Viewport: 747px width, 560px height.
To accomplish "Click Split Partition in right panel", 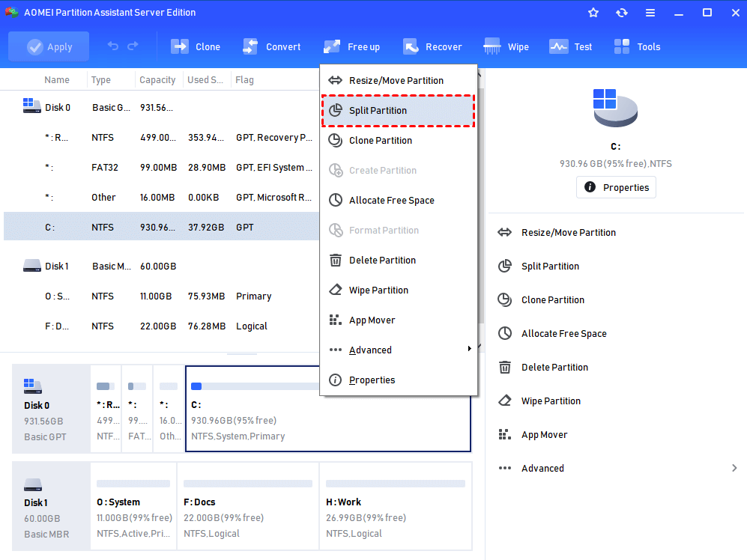I will pyautogui.click(x=550, y=267).
